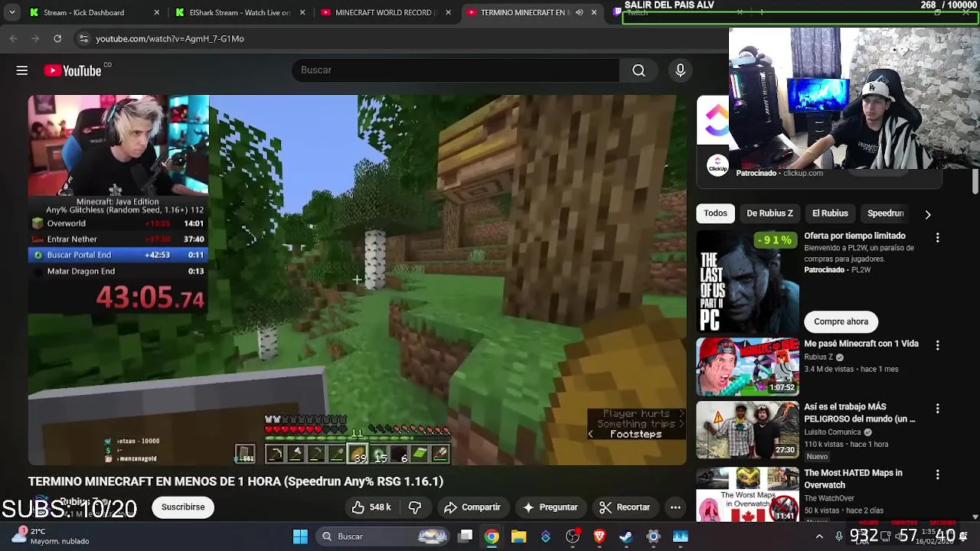Viewport: 980px width, 551px height.
Task: Select the De Rubius Z chip
Action: pyautogui.click(x=769, y=214)
